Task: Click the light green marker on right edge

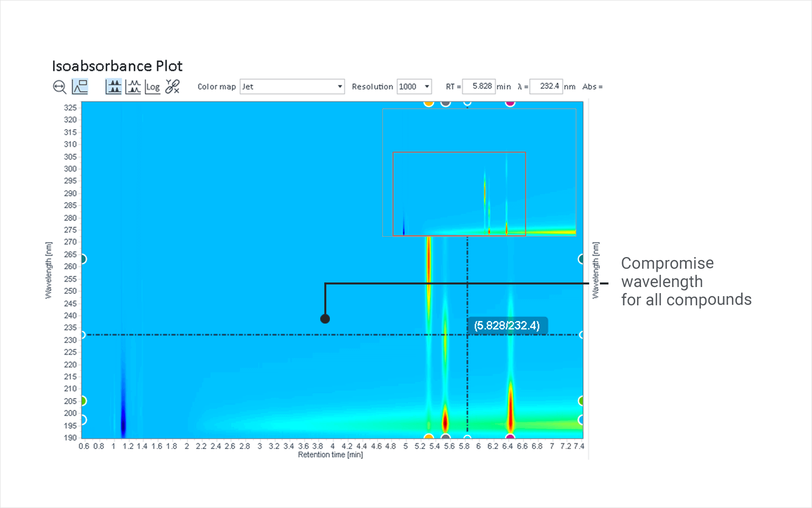Action: pyautogui.click(x=582, y=401)
